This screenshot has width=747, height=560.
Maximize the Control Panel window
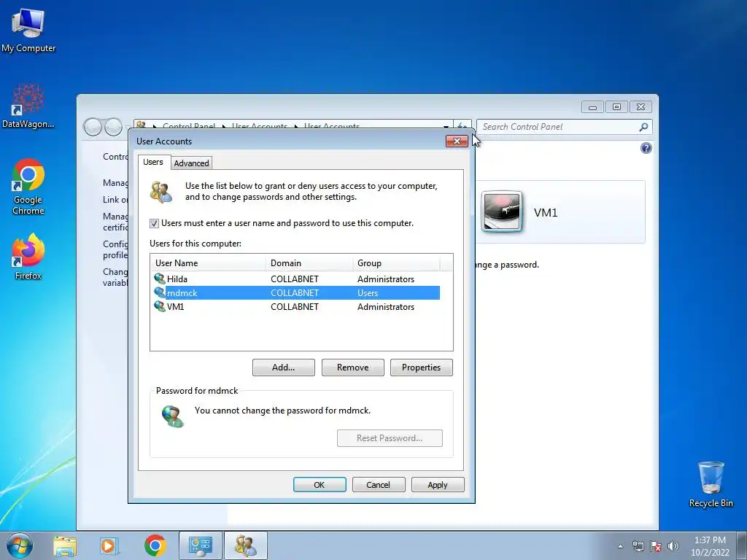point(616,107)
